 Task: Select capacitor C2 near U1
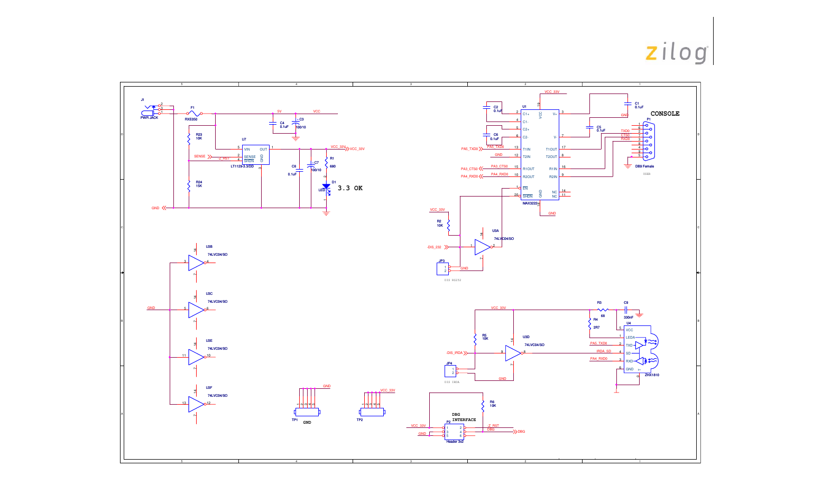pos(487,107)
